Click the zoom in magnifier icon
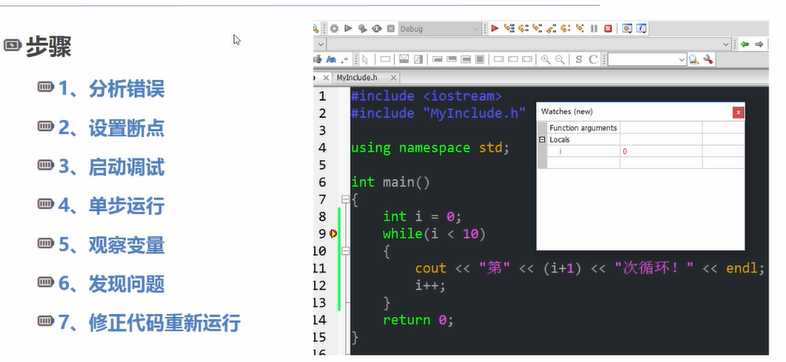 pos(545,60)
